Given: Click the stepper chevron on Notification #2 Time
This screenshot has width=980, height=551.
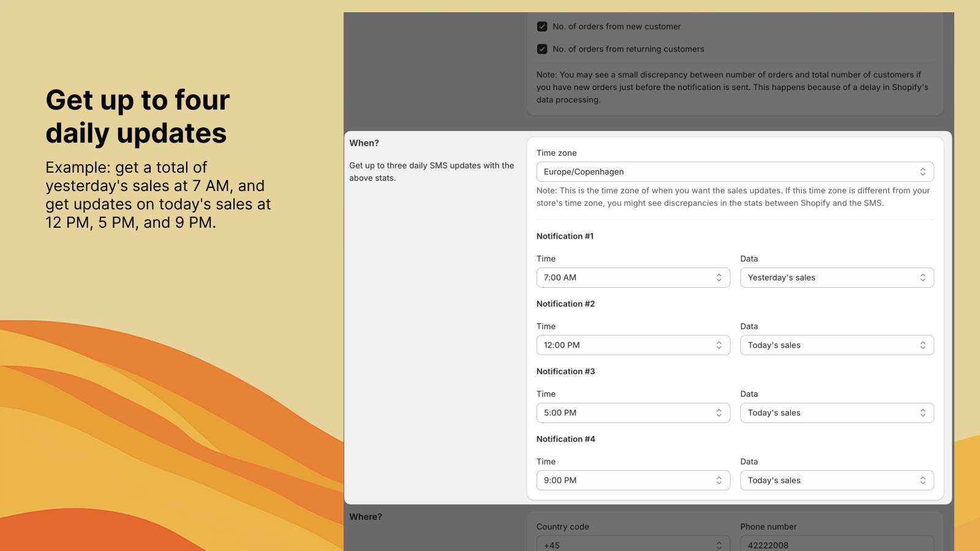Looking at the screenshot, I should (719, 345).
